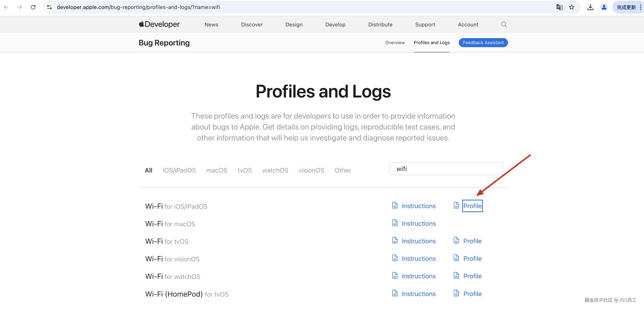
Task: Switch to the macOS filter tab
Action: coord(216,170)
